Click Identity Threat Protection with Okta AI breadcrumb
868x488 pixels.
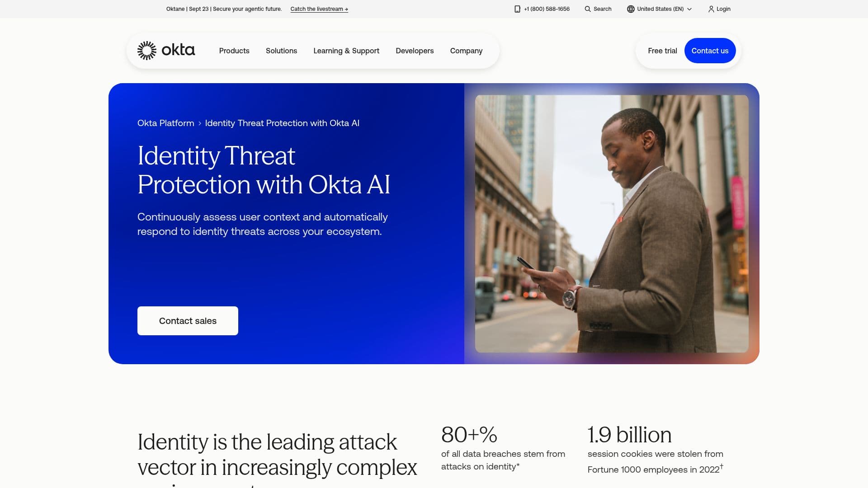(x=282, y=123)
